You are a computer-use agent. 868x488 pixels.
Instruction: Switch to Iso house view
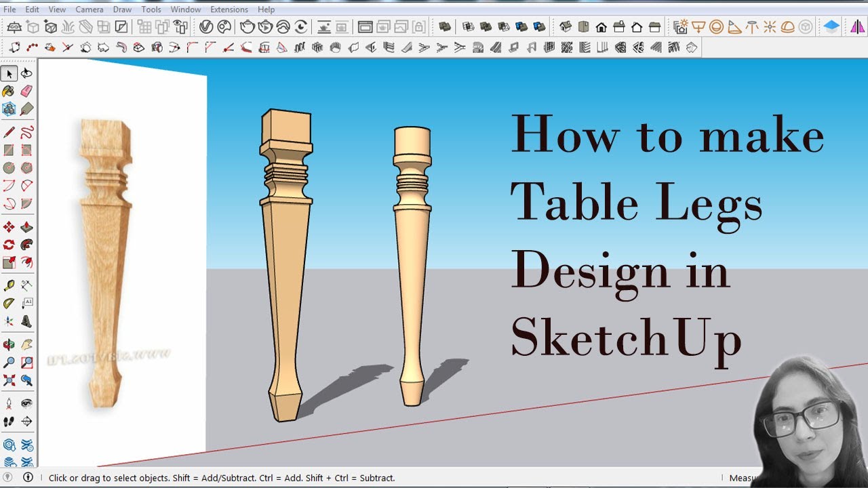(x=566, y=27)
